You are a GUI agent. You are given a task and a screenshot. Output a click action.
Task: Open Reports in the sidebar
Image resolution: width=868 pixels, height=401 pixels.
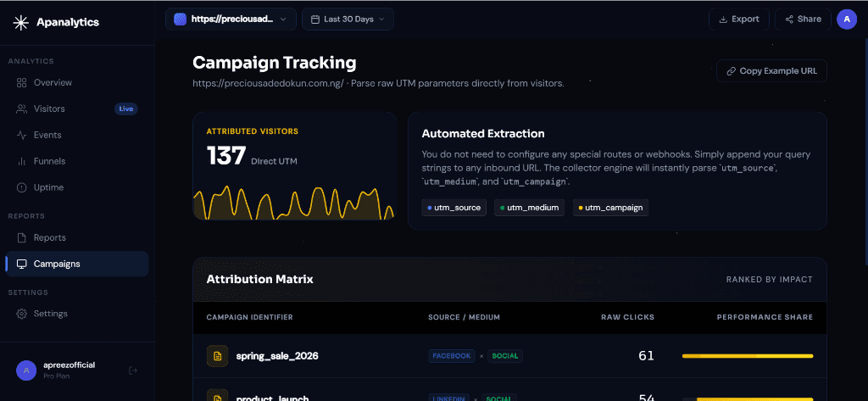click(x=77, y=237)
